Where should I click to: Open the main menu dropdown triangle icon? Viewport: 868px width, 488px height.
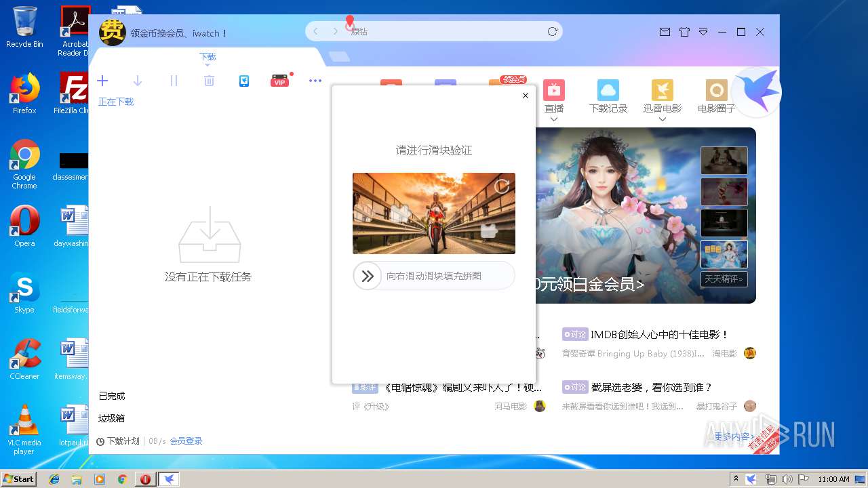tap(703, 32)
